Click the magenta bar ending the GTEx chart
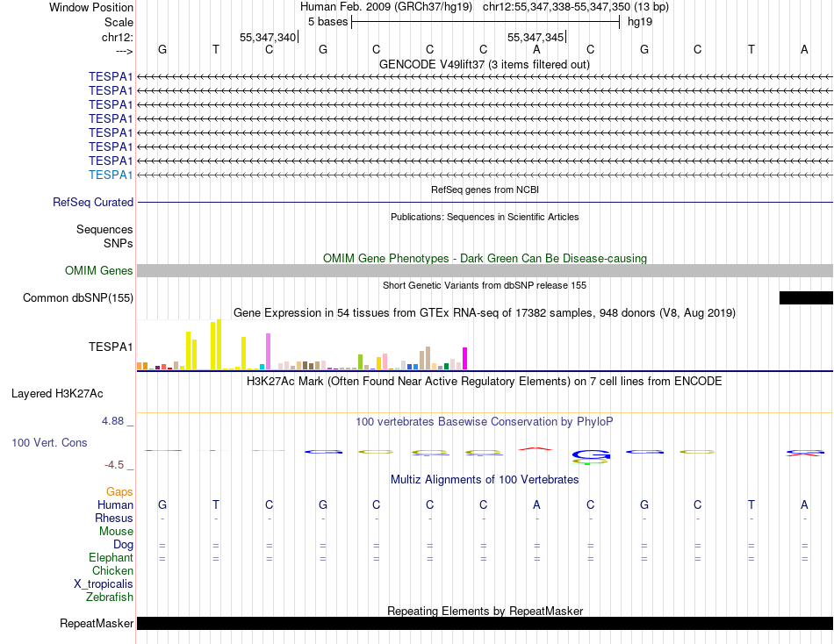Viewport: 834px width, 644px height. tap(465, 359)
